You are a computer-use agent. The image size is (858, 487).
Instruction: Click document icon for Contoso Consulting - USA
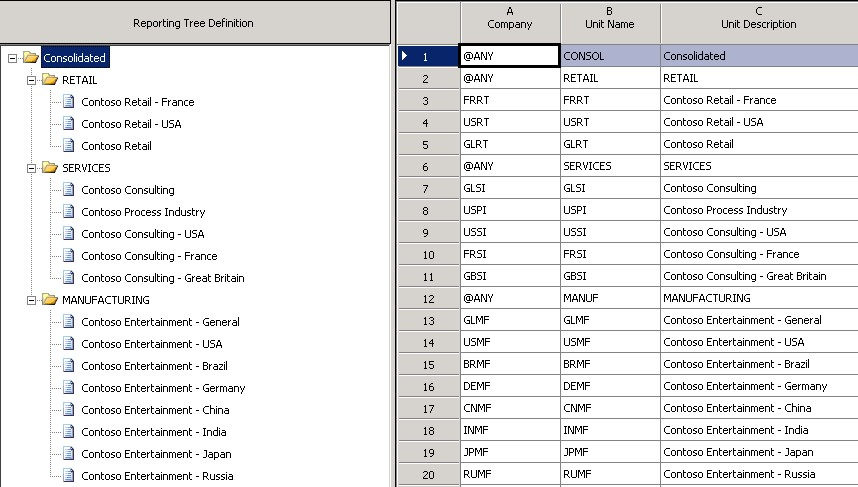tap(68, 233)
